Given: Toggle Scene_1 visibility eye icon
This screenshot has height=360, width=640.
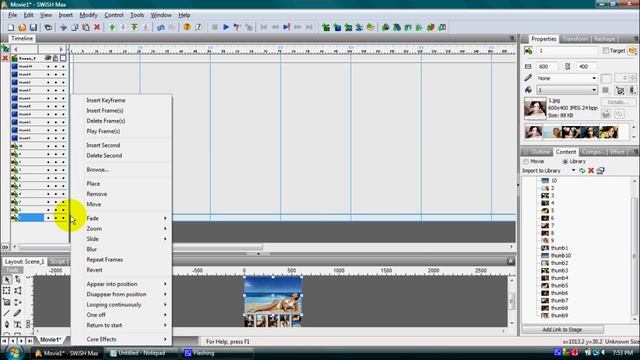Looking at the screenshot, I should pos(48,58).
